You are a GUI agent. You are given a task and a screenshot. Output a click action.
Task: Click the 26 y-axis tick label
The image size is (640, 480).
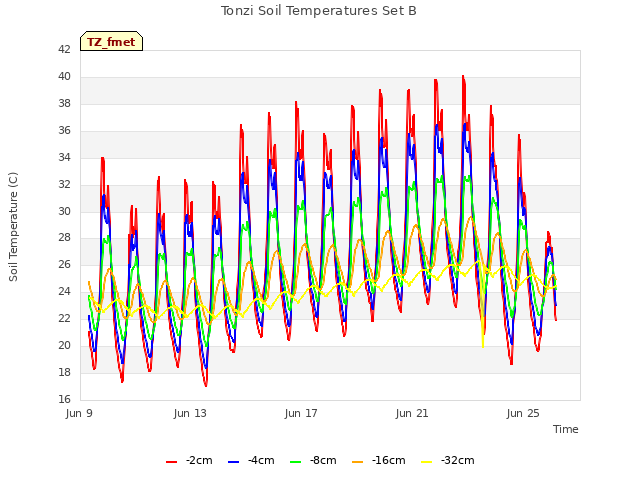point(64,264)
